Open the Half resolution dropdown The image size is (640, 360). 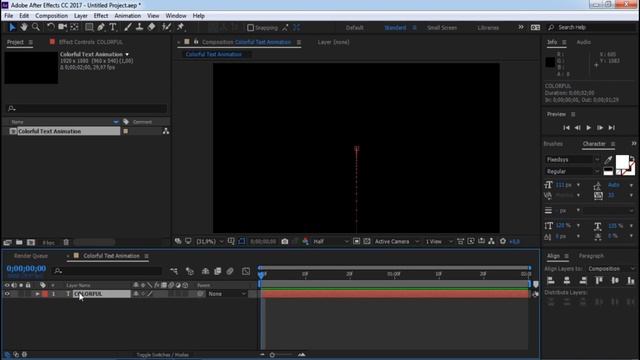pyautogui.click(x=331, y=242)
